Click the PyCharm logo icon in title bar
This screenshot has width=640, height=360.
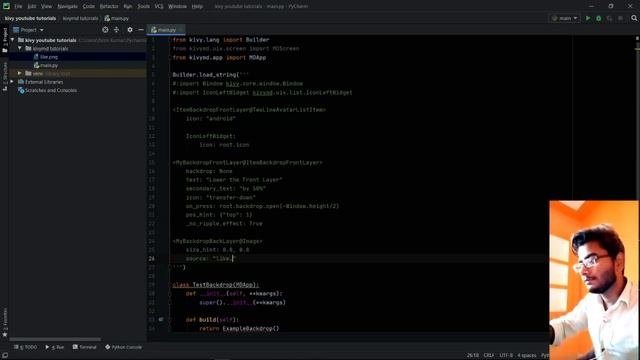click(6, 6)
